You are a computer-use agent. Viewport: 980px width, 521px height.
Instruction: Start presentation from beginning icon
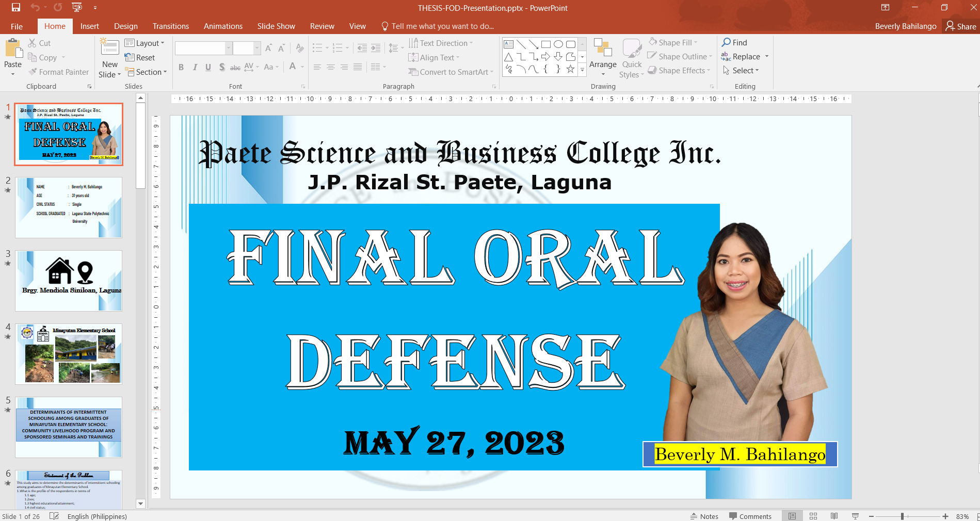[x=77, y=7]
